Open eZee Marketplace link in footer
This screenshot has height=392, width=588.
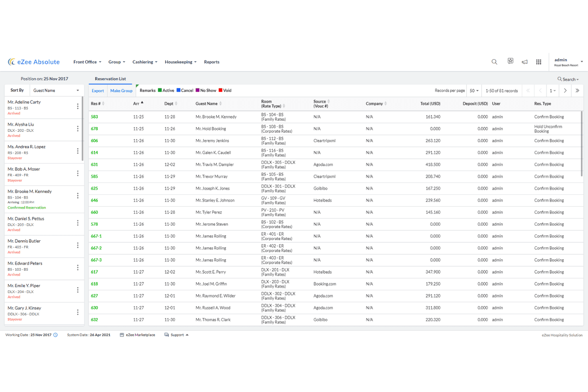tap(137, 335)
